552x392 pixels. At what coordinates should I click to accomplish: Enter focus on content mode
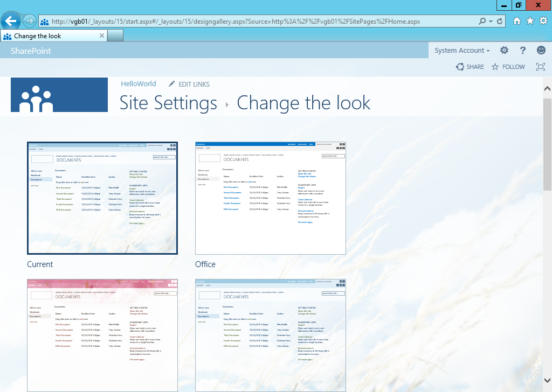coord(540,67)
